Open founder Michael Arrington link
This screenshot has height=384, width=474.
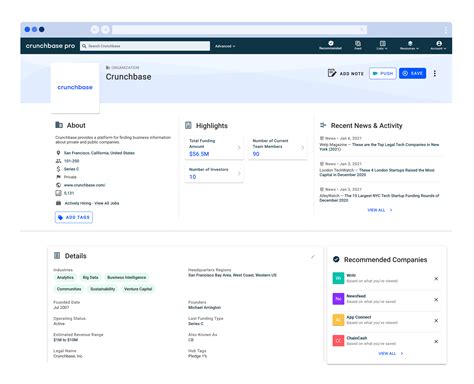(205, 307)
